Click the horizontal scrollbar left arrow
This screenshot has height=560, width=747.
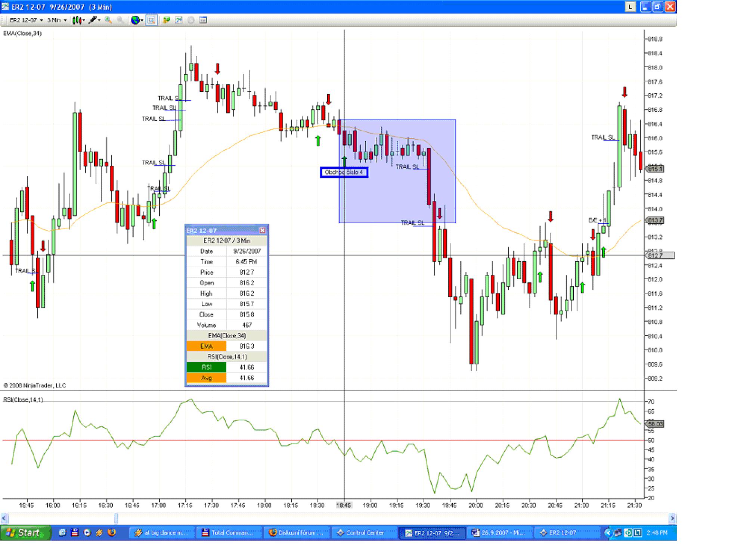click(4, 518)
